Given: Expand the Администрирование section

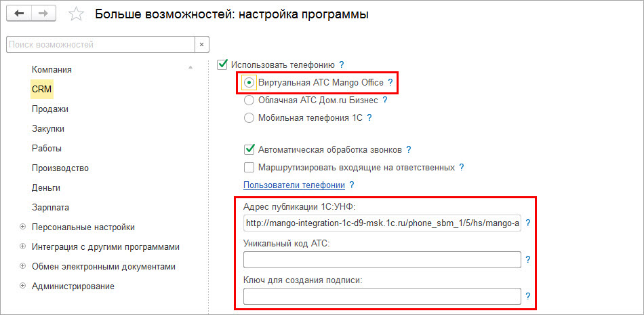Looking at the screenshot, I should tap(22, 286).
